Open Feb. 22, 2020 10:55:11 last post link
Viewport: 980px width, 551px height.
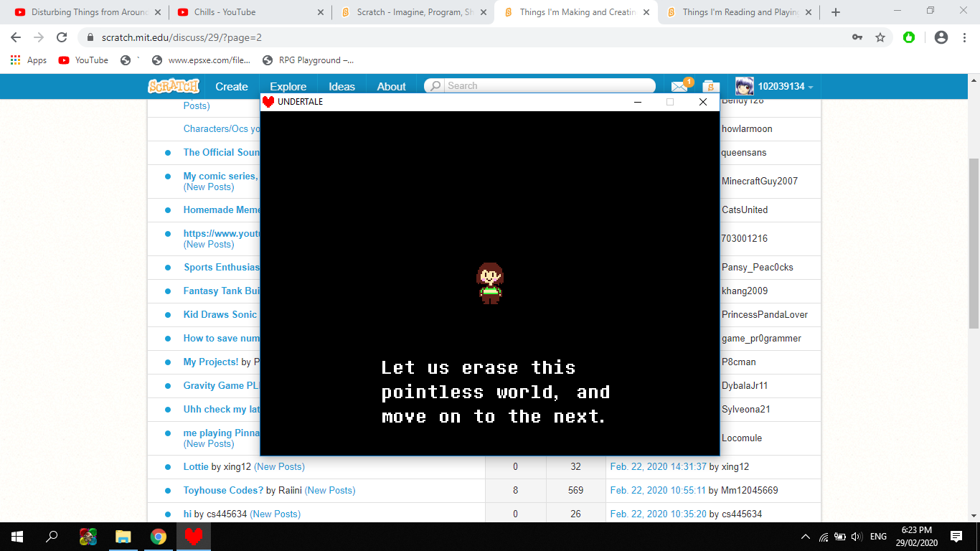pyautogui.click(x=659, y=490)
